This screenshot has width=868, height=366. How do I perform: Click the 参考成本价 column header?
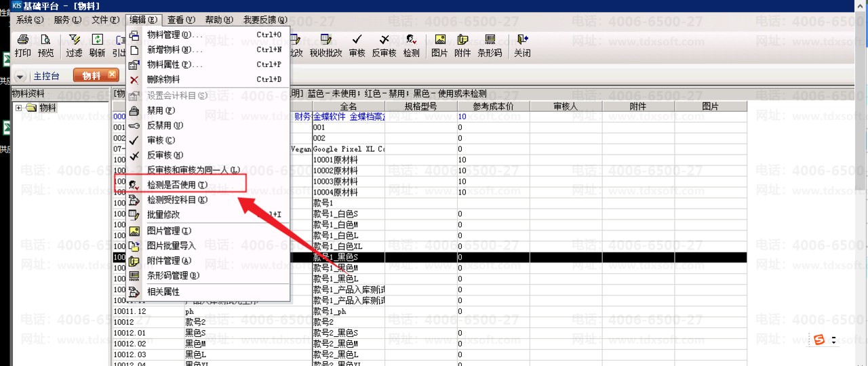tap(492, 106)
